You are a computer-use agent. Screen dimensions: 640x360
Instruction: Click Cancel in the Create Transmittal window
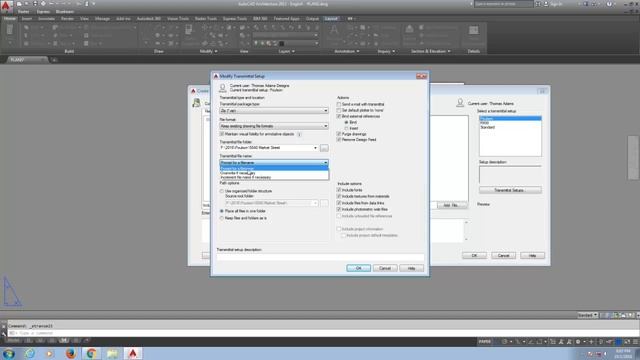tap(503, 256)
